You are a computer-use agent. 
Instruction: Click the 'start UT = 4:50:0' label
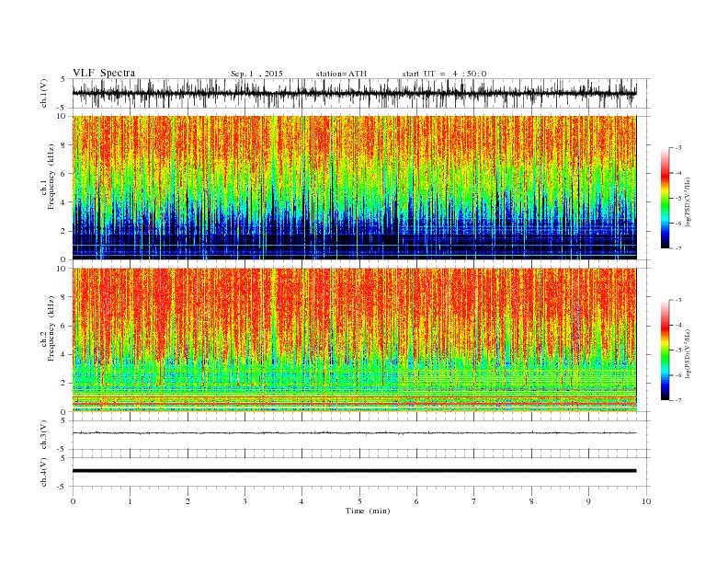[444, 74]
